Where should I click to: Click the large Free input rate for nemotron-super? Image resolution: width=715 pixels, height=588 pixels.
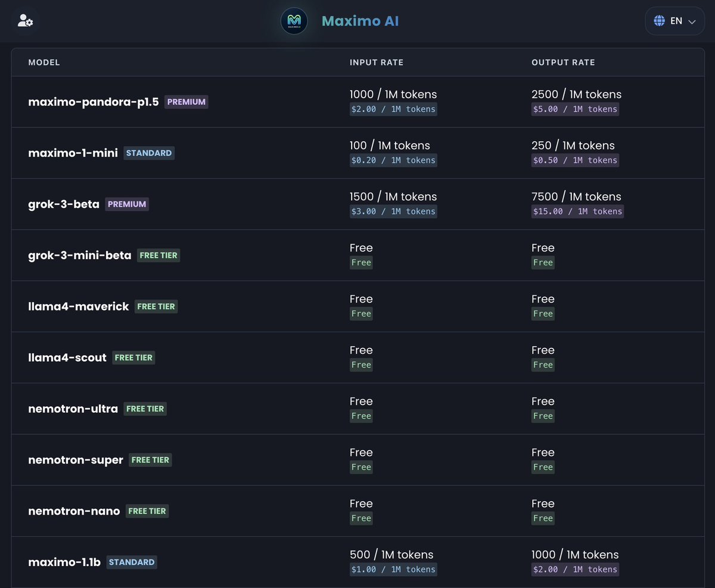pyautogui.click(x=361, y=452)
